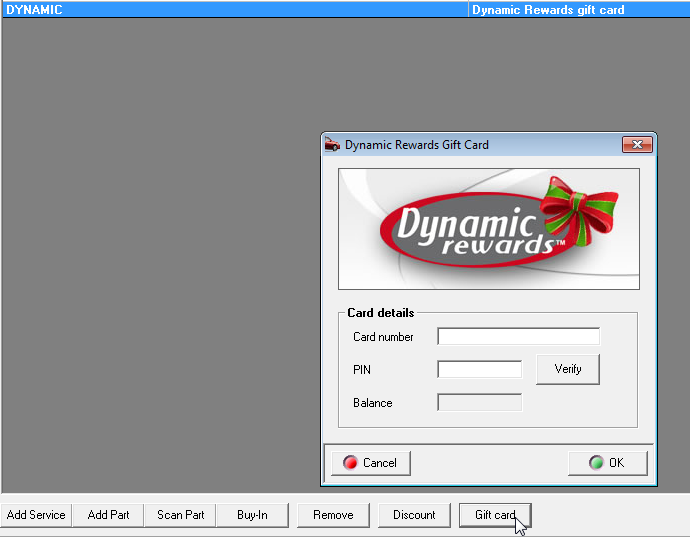Select the DYNAMIC row cell
The image size is (690, 537).
click(x=235, y=10)
